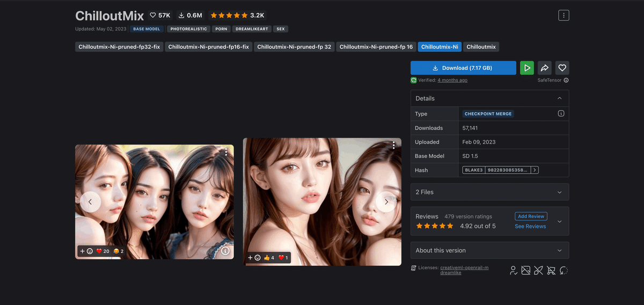This screenshot has height=305, width=644.
Task: Click the CHECKPOINT MERGE type badge
Action: (488, 114)
